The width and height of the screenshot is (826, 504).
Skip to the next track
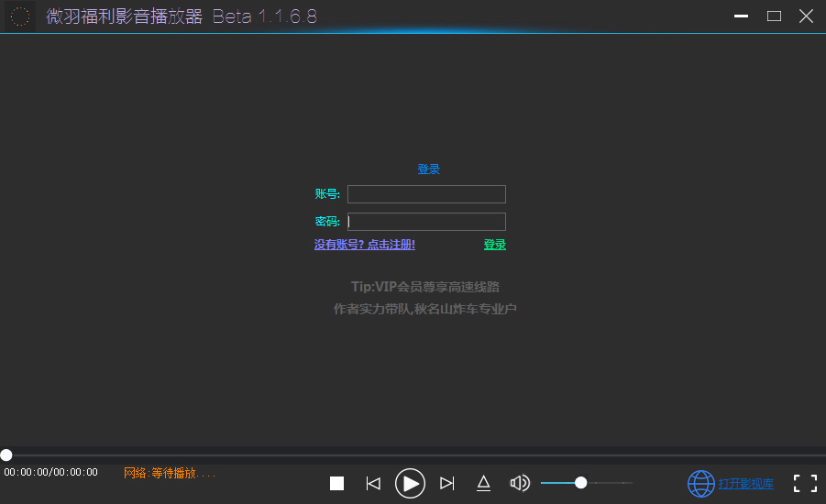[447, 483]
